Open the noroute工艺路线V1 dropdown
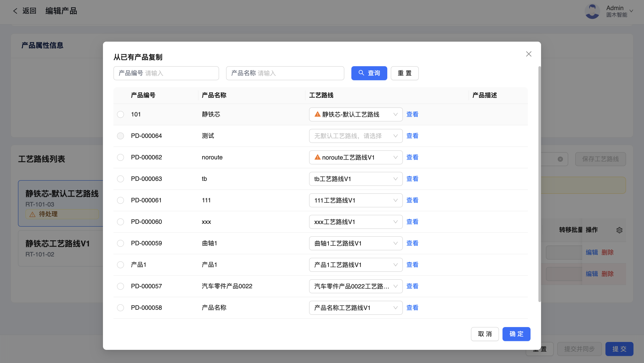The height and width of the screenshot is (363, 644). [x=356, y=157]
